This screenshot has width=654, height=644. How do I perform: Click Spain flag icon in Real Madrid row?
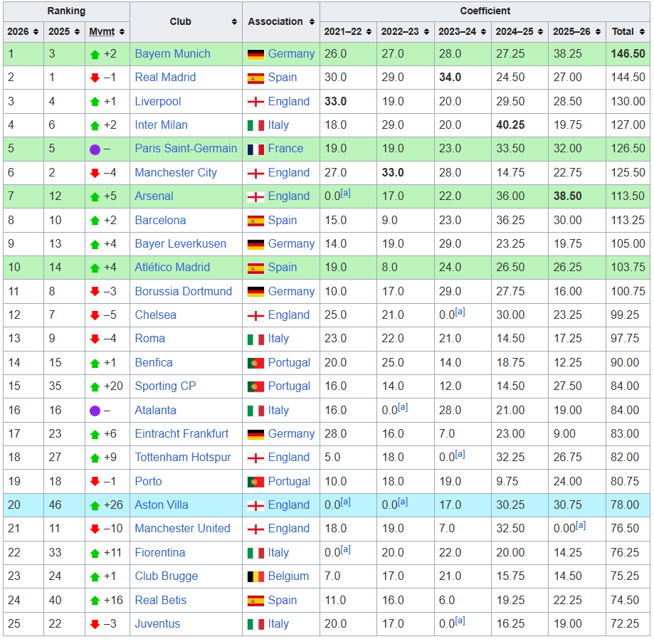(255, 78)
